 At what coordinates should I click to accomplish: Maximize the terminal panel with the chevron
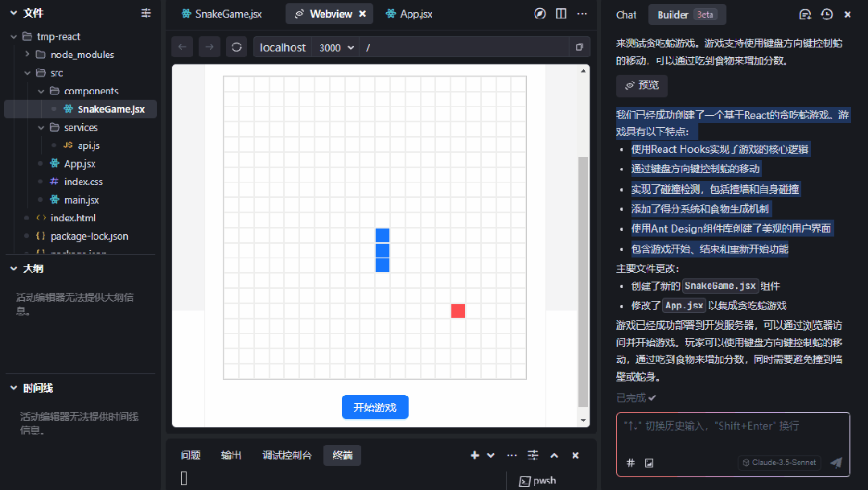[x=554, y=455]
